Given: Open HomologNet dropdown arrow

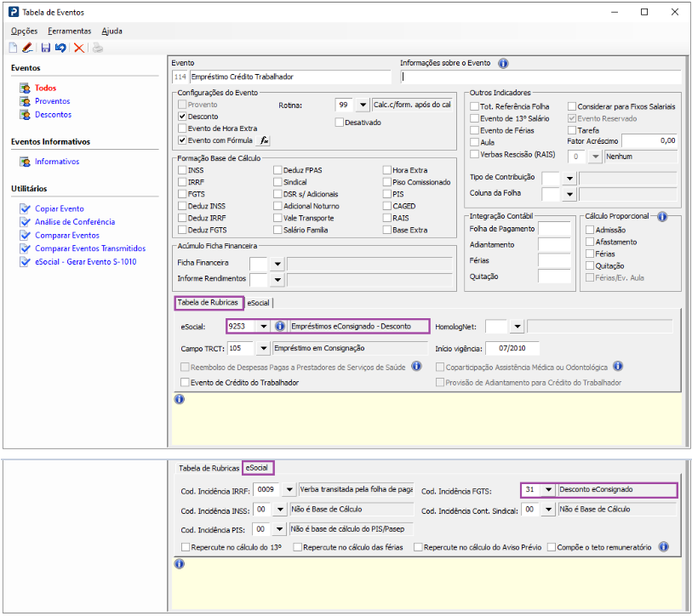Looking at the screenshot, I should (518, 327).
